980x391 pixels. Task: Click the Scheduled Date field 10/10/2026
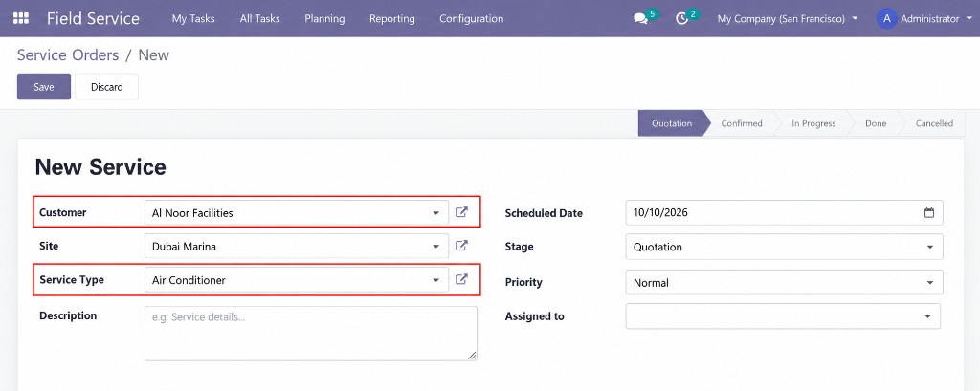tap(784, 212)
